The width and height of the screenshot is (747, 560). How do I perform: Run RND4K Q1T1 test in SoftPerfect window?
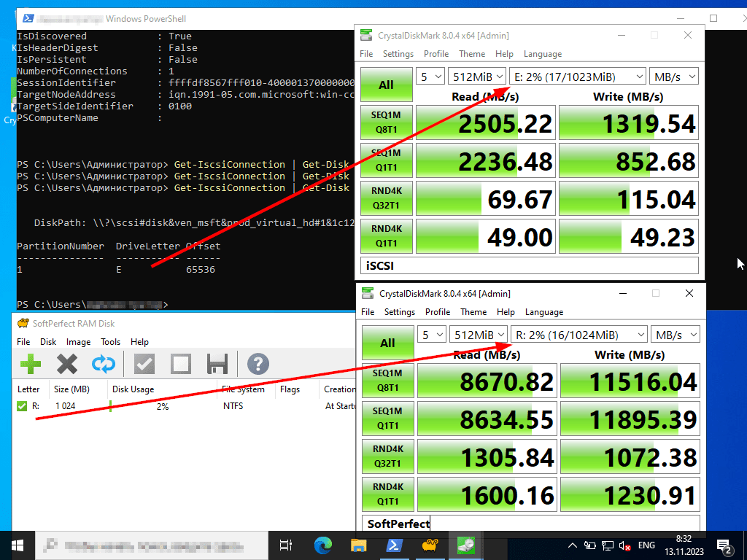coord(388,494)
